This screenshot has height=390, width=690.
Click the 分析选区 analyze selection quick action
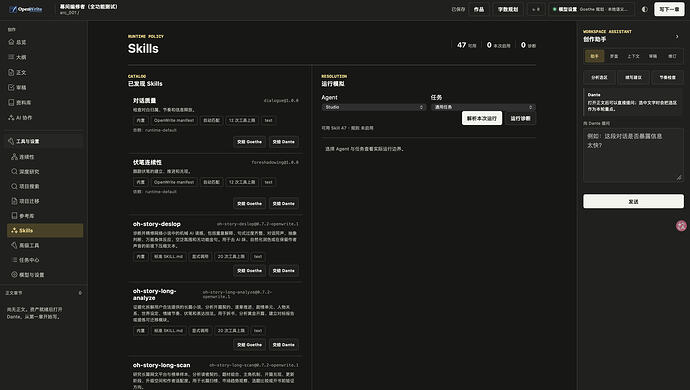pos(599,77)
